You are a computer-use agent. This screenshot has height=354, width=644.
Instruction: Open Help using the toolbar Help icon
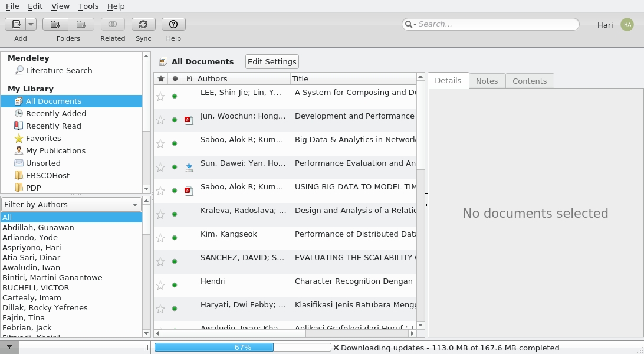[173, 24]
